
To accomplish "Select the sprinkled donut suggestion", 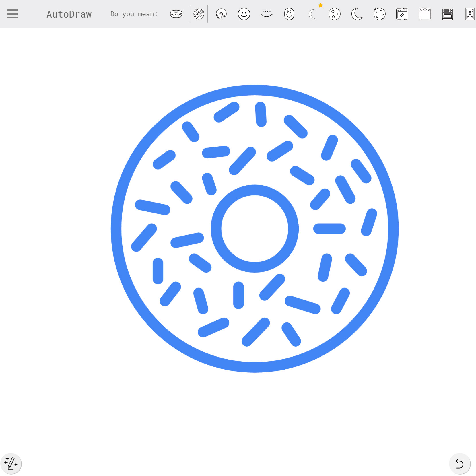I will point(199,14).
